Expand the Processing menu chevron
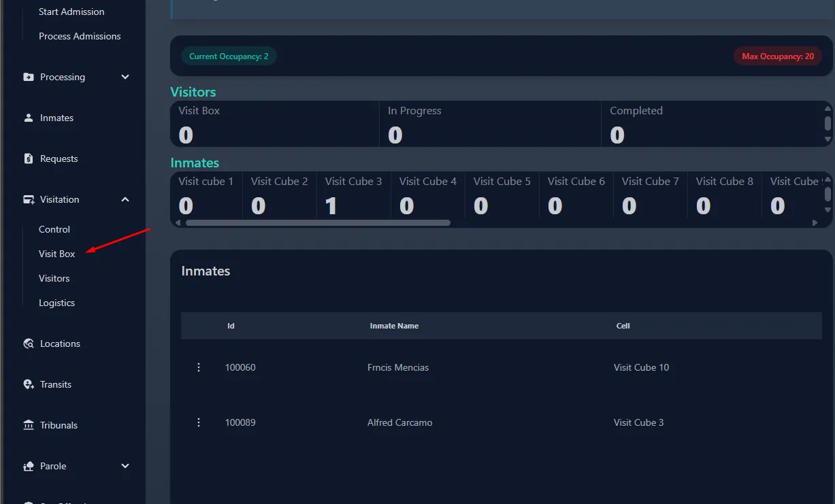 pyautogui.click(x=125, y=77)
